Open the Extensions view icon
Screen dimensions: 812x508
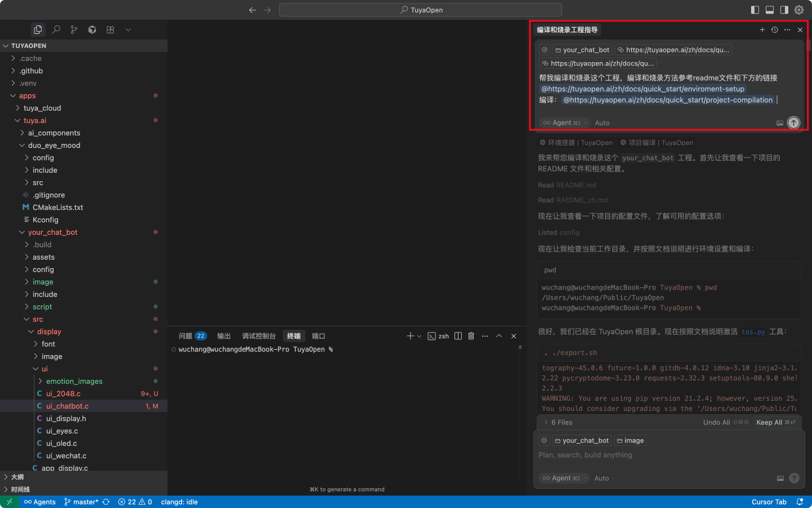(110, 30)
